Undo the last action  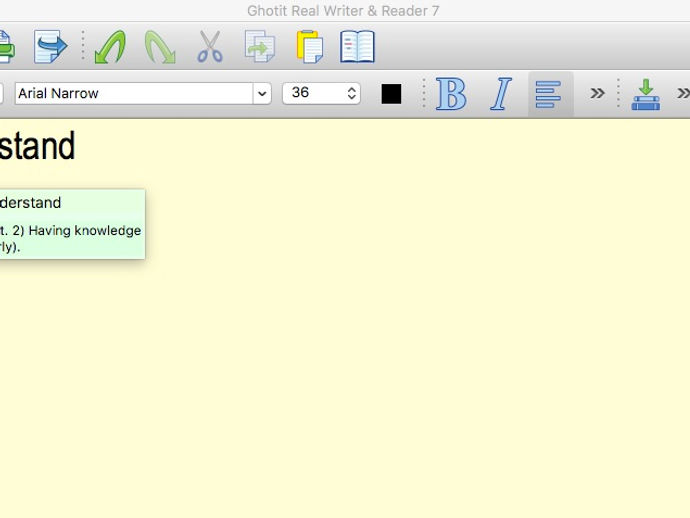coord(110,46)
